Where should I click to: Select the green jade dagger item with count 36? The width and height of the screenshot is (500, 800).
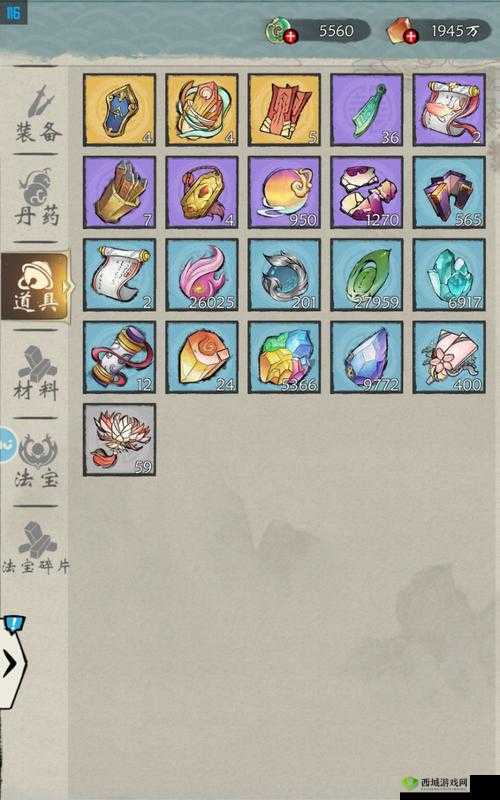pos(367,110)
